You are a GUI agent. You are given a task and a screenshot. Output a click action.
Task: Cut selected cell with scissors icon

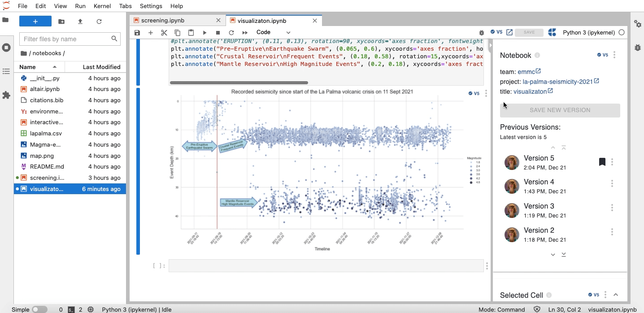point(164,33)
